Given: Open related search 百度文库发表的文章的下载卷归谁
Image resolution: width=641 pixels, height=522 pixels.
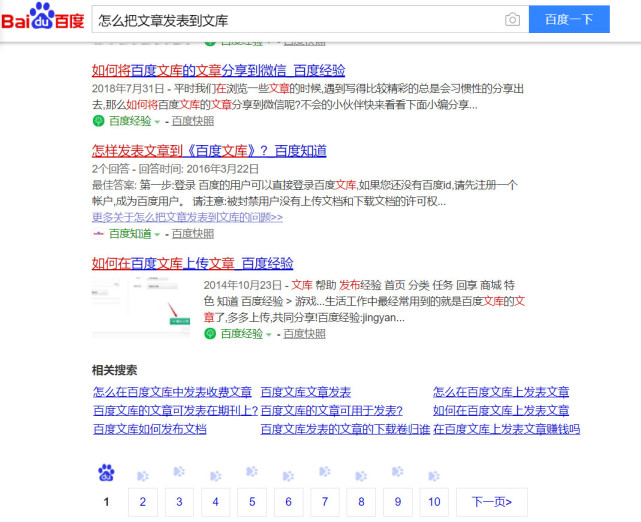Looking at the screenshot, I should pyautogui.click(x=345, y=429).
